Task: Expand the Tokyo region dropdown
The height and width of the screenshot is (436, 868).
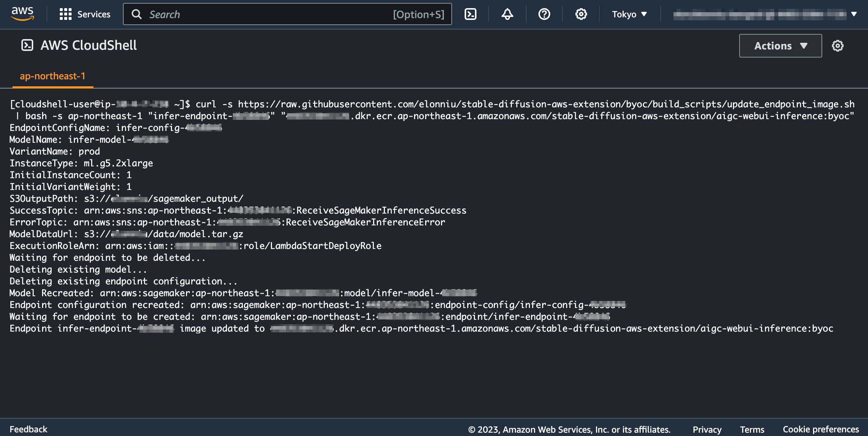Action: [629, 14]
